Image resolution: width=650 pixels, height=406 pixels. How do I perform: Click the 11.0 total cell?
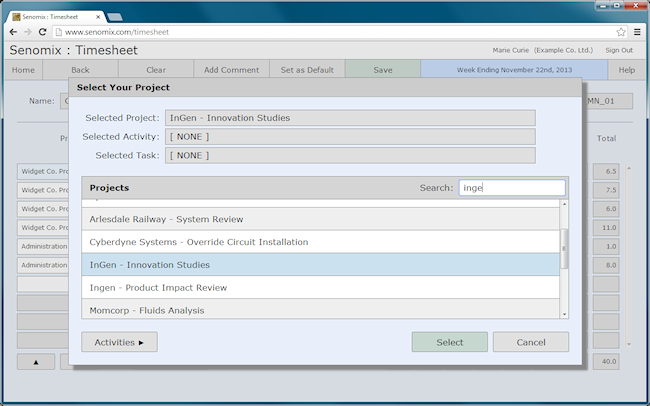606,228
